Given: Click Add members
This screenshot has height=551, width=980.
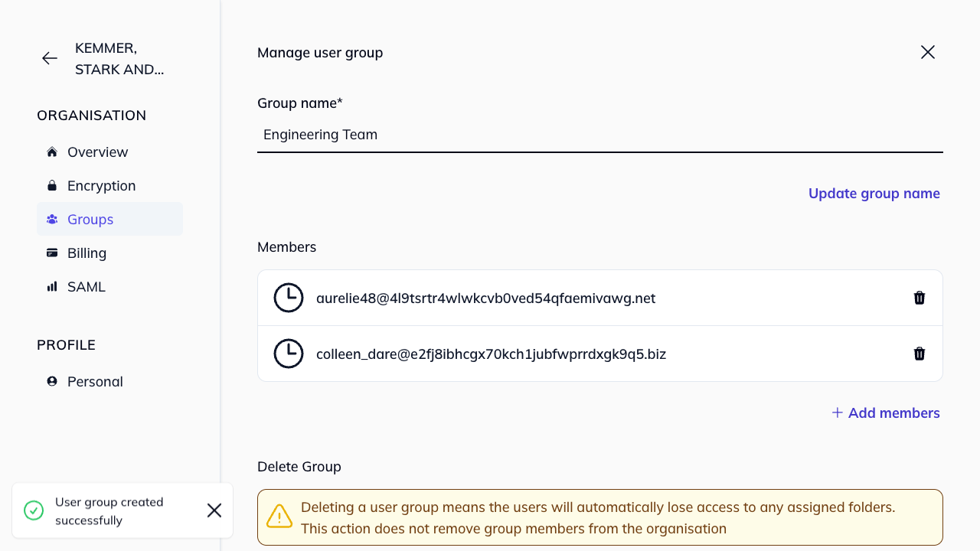Looking at the screenshot, I should click(886, 412).
